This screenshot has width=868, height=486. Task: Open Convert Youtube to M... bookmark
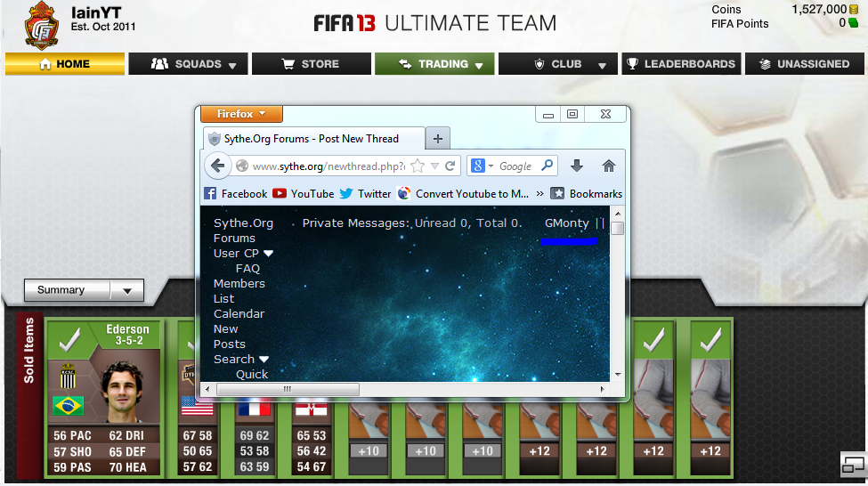(x=463, y=194)
